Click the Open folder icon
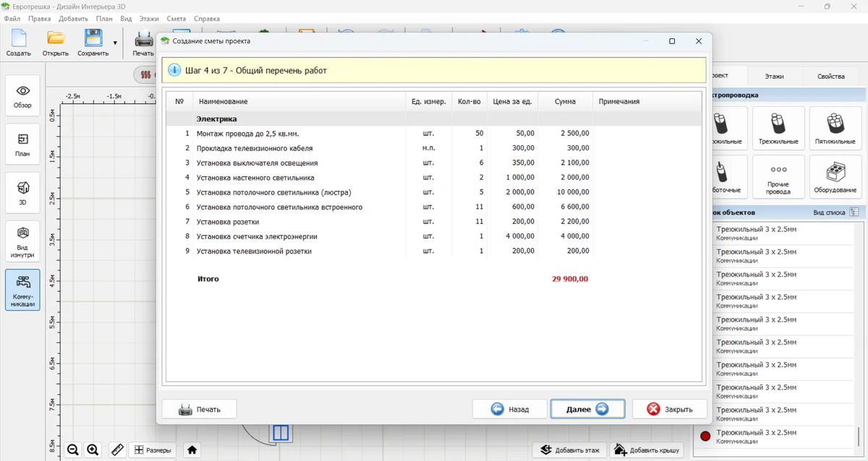 click(55, 43)
